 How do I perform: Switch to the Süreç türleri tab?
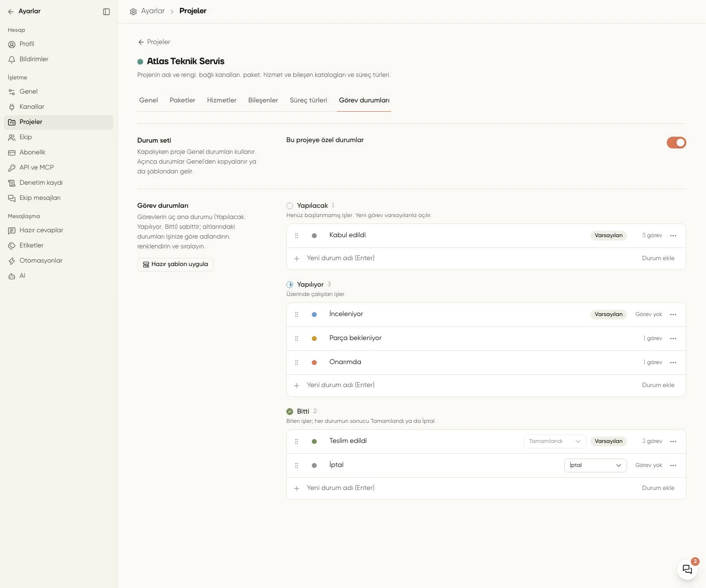pos(308,100)
